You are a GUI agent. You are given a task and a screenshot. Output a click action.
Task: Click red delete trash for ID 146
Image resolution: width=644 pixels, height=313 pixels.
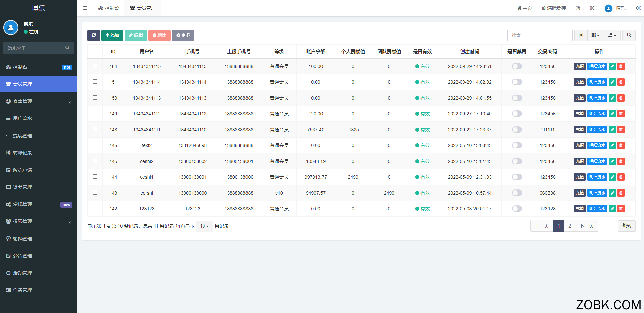tap(621, 145)
